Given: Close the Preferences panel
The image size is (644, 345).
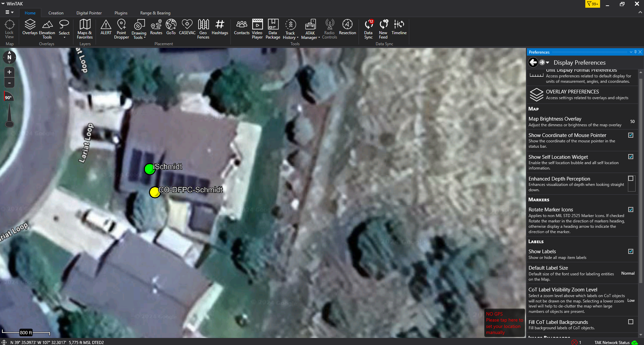Looking at the screenshot, I should click(x=640, y=52).
